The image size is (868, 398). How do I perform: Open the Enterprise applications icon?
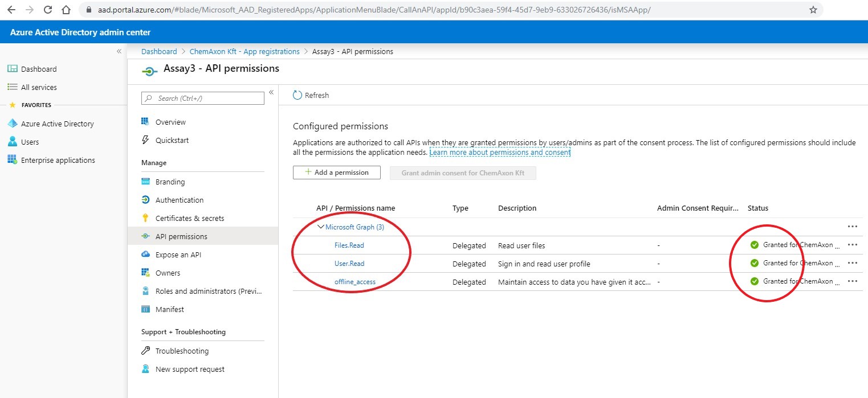tap(13, 160)
